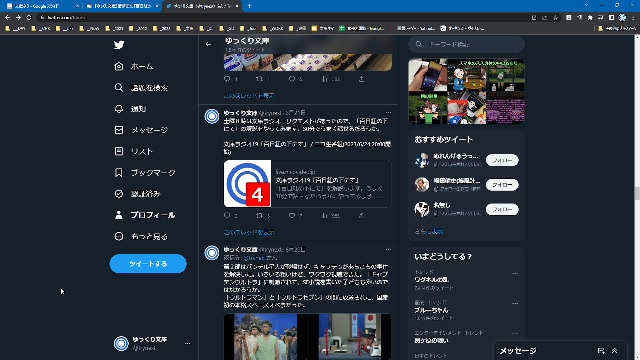Image resolution: width=640 pixels, height=360 pixels.
Task: Open ホーム from the sidebar
Action: [x=134, y=66]
